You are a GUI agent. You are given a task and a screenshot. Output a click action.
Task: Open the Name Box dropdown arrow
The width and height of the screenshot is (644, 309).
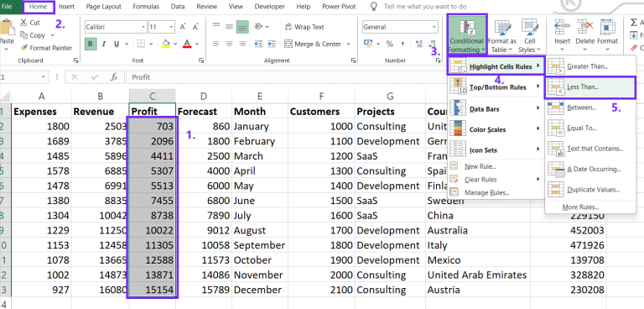[43, 77]
